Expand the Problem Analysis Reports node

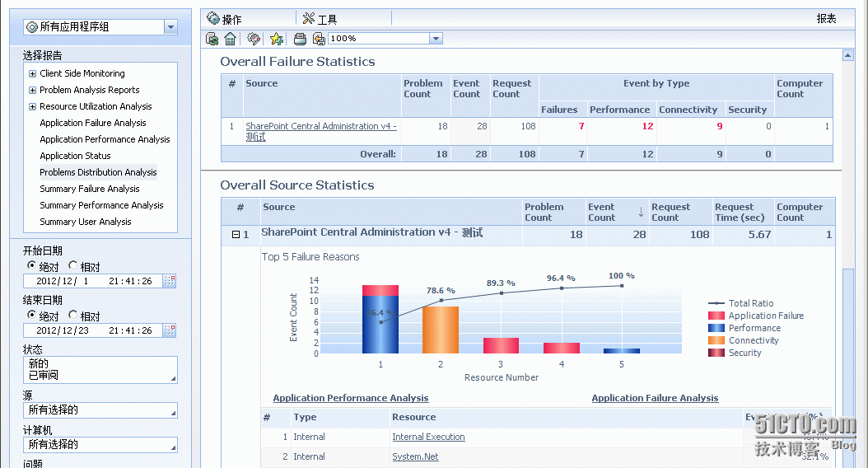[32, 90]
